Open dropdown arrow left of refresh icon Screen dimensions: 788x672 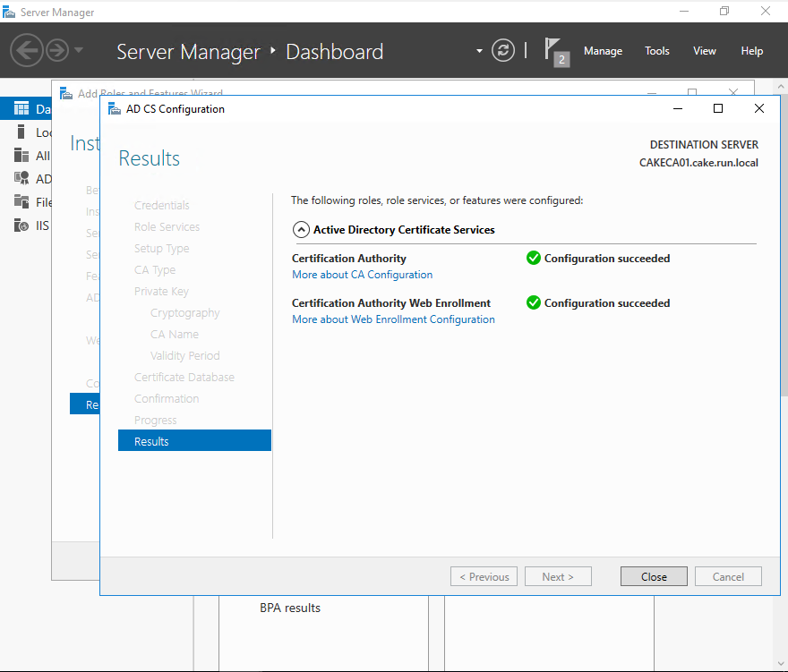pyautogui.click(x=479, y=51)
